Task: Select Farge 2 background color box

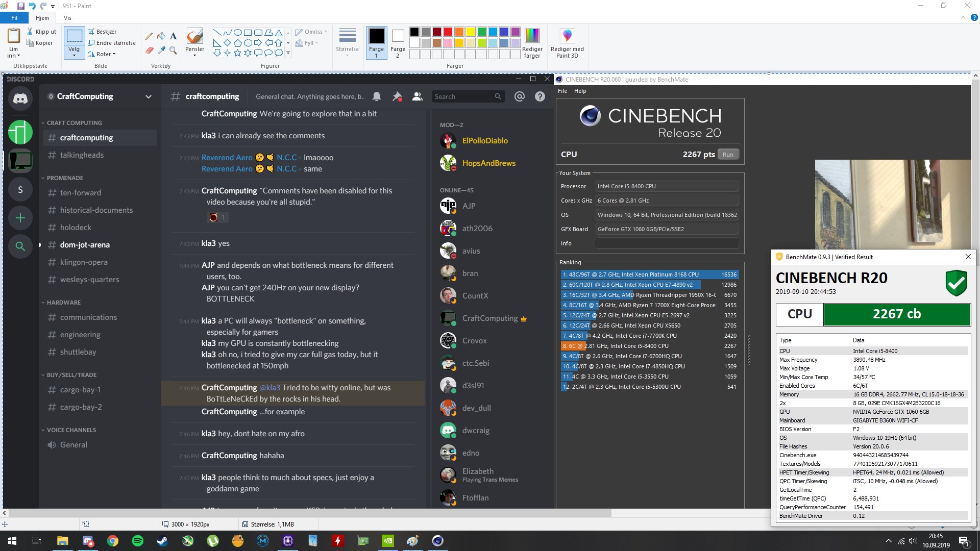Action: click(x=398, y=42)
